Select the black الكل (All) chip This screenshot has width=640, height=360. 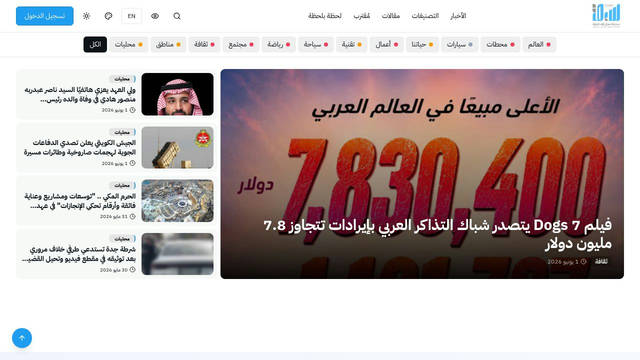click(x=95, y=44)
